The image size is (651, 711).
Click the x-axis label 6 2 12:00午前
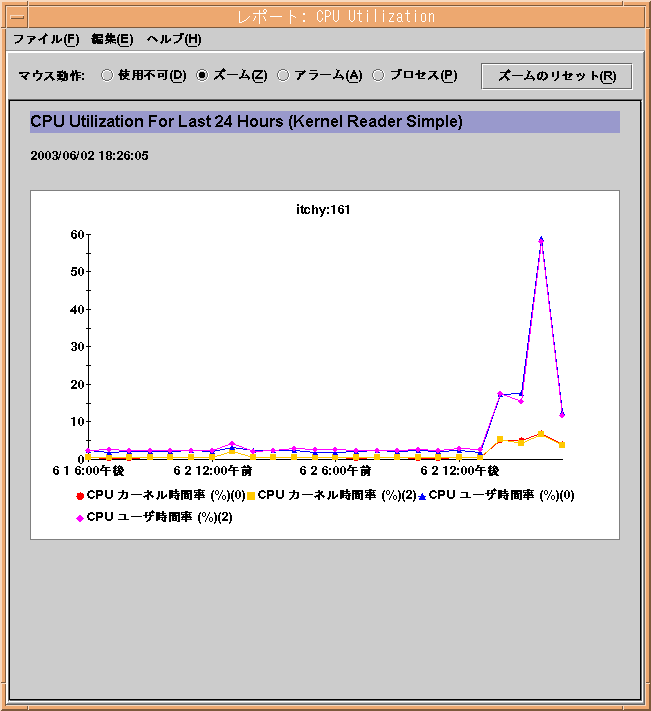point(213,471)
